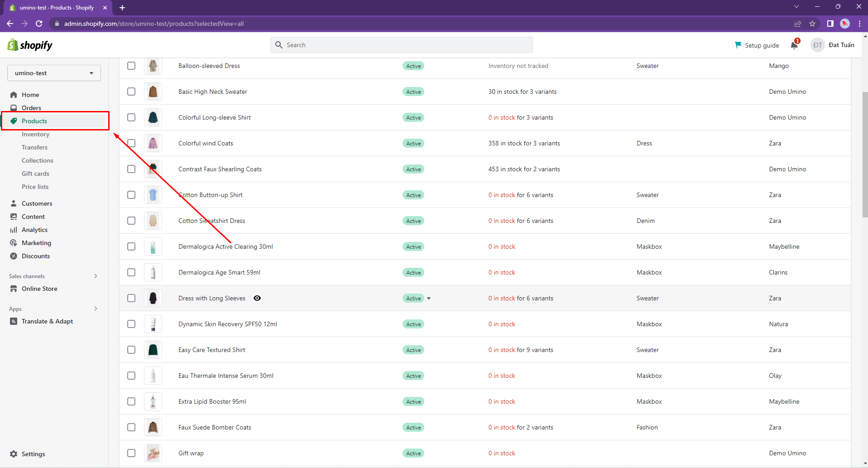Viewport: 868px width, 468px height.
Task: Click the Shopify logo
Action: tap(30, 45)
